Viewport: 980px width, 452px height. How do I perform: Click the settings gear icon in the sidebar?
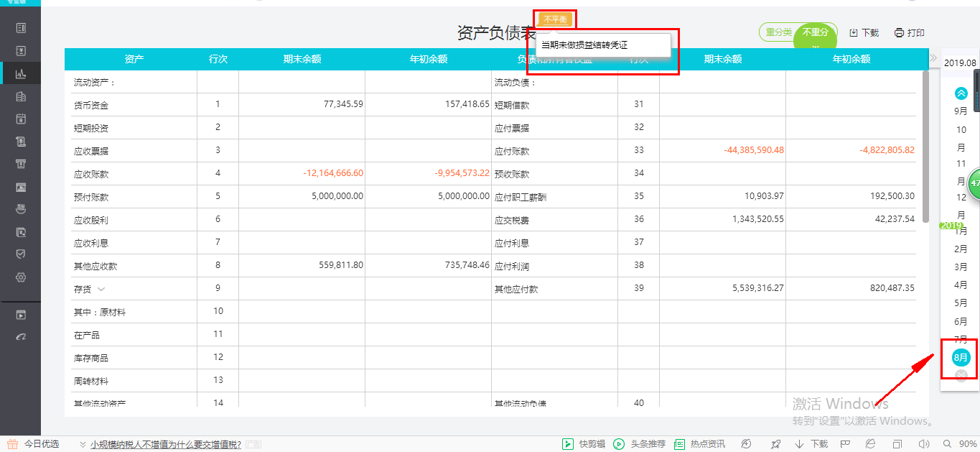coord(21,277)
